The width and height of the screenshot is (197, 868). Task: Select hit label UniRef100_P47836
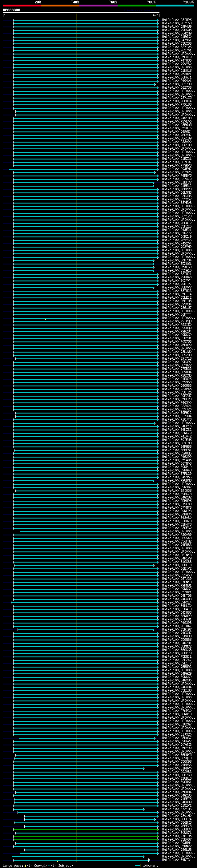pyautogui.click(x=176, y=61)
